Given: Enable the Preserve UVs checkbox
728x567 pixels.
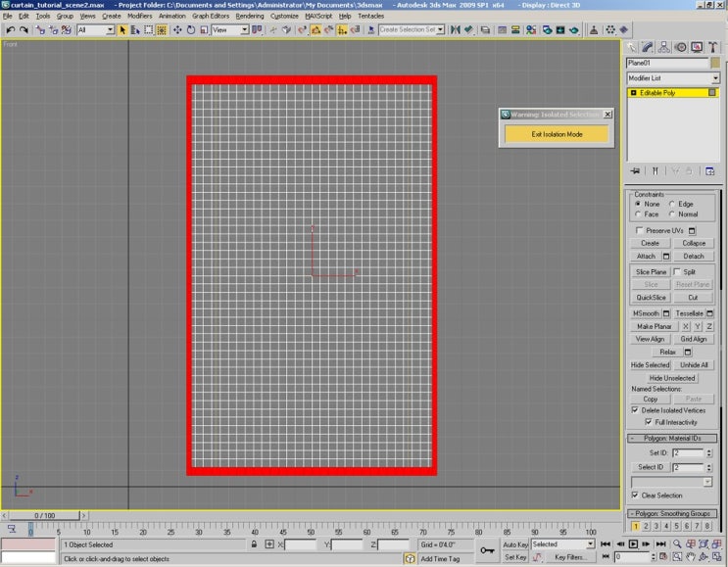Looking at the screenshot, I should point(640,230).
